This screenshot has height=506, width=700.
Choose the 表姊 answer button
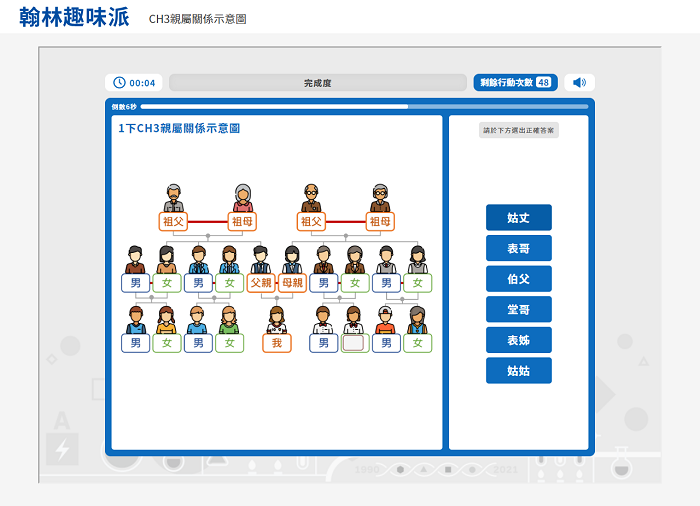[518, 340]
